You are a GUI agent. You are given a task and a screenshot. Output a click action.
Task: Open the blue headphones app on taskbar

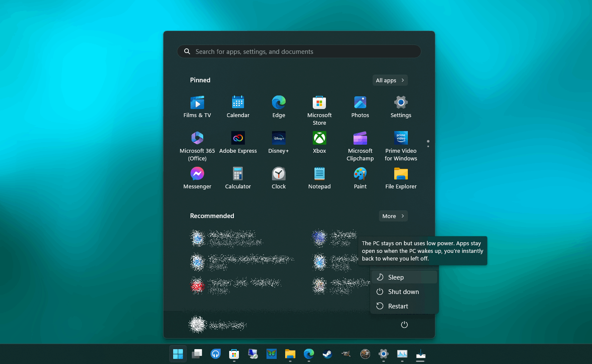click(216, 353)
